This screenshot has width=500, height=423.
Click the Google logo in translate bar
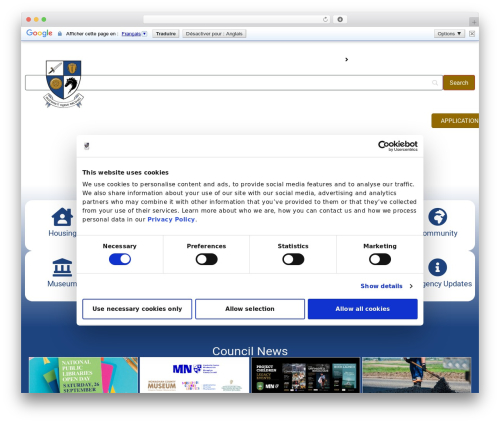tap(39, 33)
